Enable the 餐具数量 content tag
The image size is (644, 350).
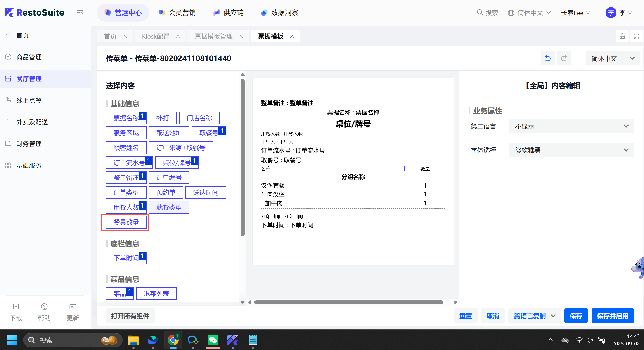pos(126,222)
